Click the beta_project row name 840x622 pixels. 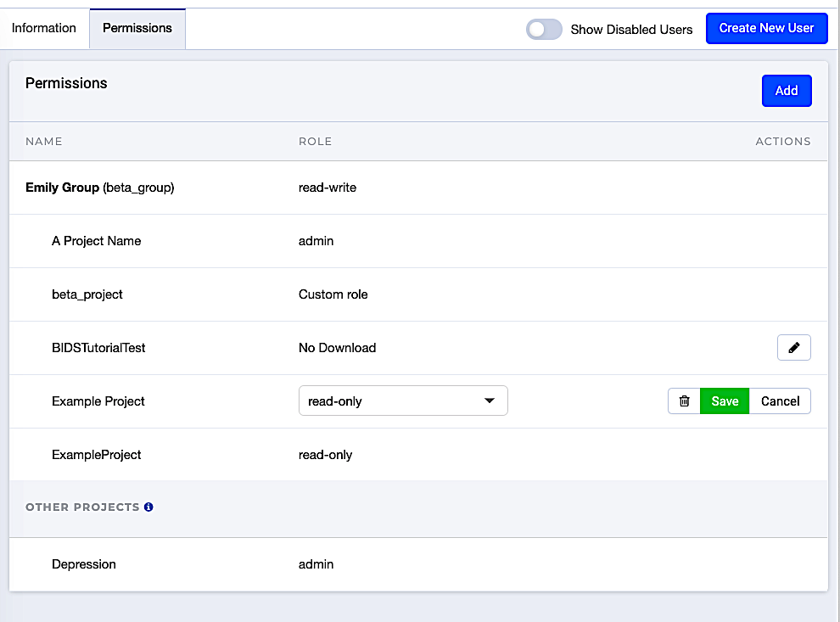coord(87,294)
